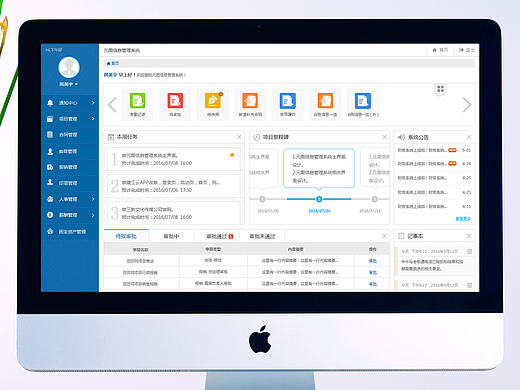Click the highlighted milestone description card
Image resolution: width=520 pixels, height=390 pixels.
[319, 168]
